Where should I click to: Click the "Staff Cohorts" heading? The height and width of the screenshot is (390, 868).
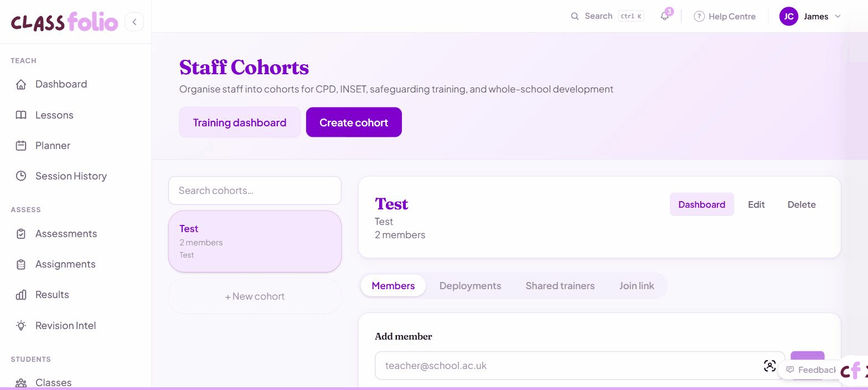click(244, 68)
